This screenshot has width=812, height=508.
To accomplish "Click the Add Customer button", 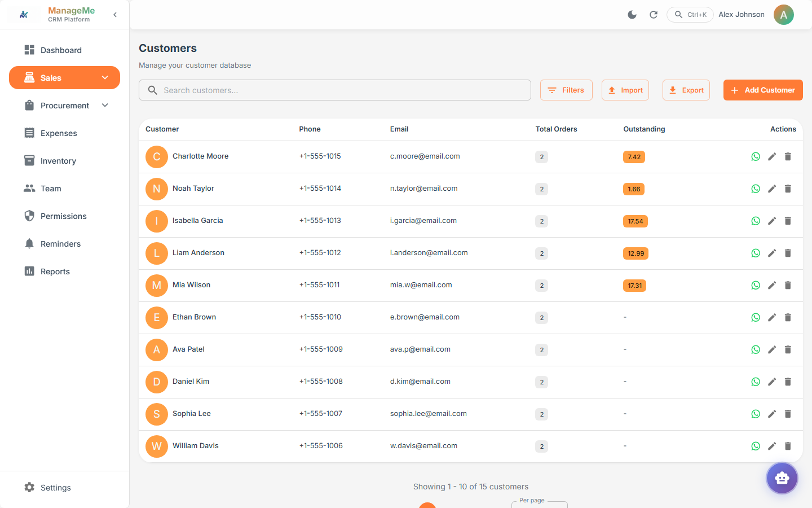I will 762,90.
